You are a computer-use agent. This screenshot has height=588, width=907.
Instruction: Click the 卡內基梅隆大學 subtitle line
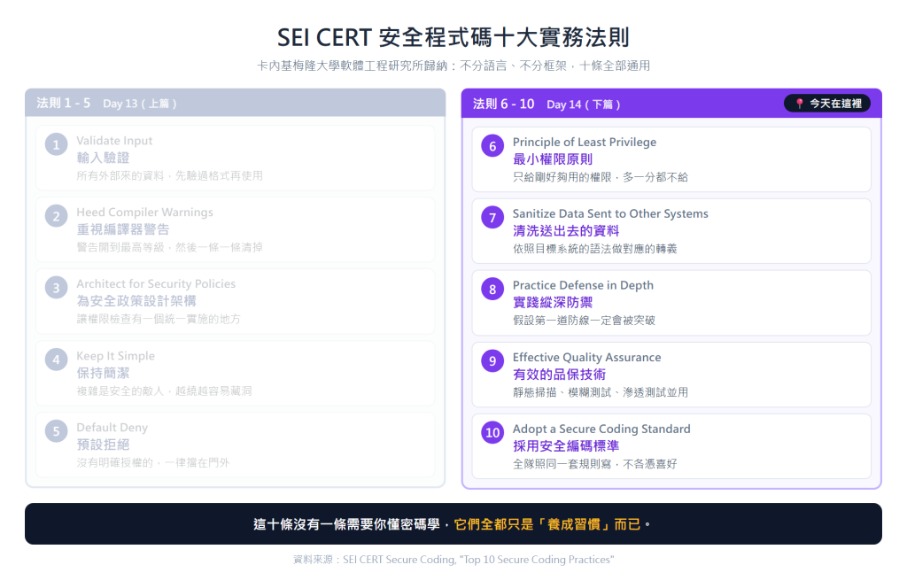pyautogui.click(x=453, y=66)
